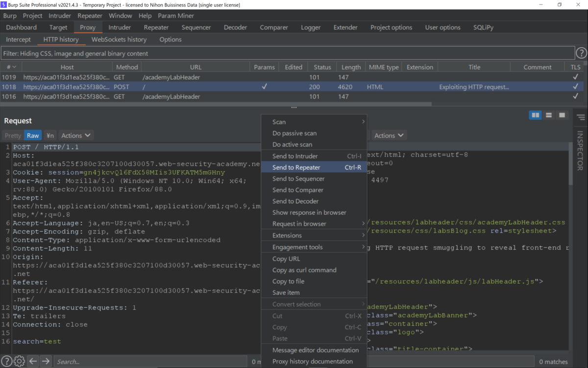Open the Param Miner menu
This screenshot has height=368, width=588.
tap(176, 16)
